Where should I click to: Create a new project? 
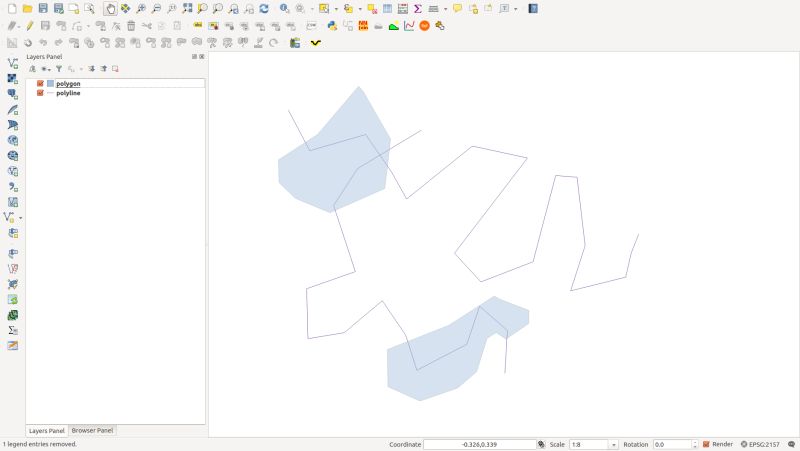(12, 9)
